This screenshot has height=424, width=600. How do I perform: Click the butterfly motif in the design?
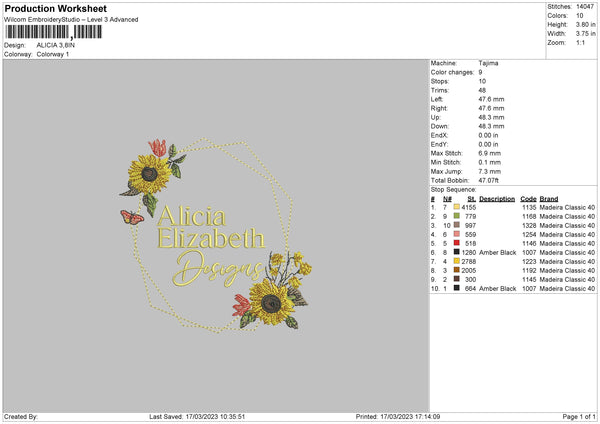(132, 217)
